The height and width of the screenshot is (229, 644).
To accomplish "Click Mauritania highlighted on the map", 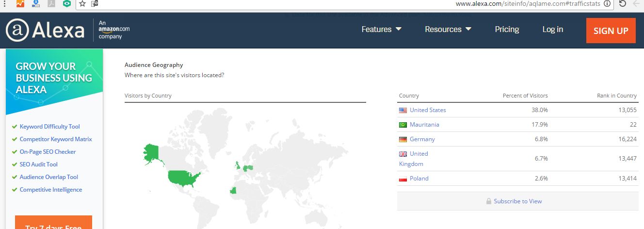I will click(x=233, y=190).
